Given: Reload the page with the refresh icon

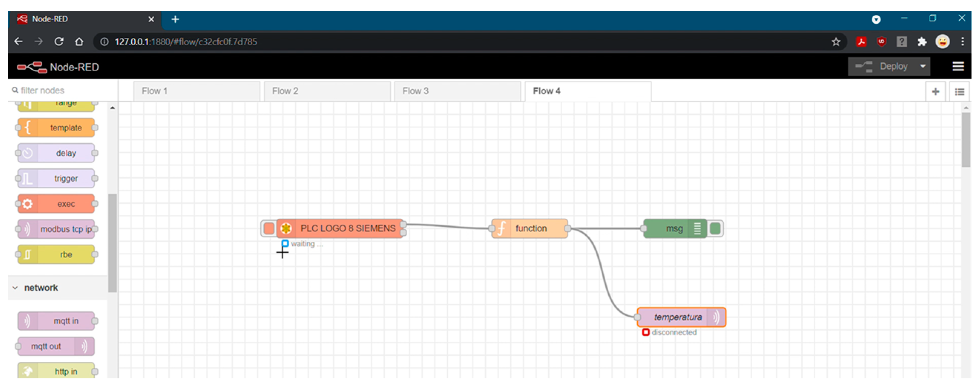Looking at the screenshot, I should [x=59, y=42].
